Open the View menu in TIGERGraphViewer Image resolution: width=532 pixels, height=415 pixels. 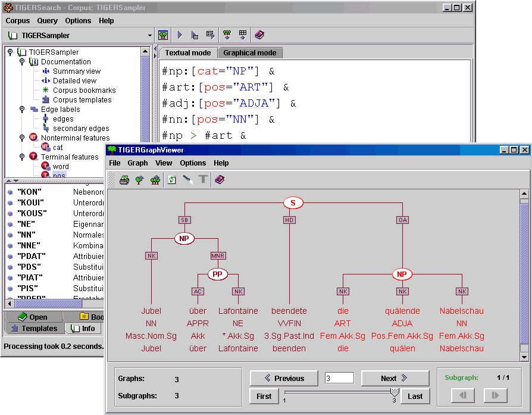164,163
